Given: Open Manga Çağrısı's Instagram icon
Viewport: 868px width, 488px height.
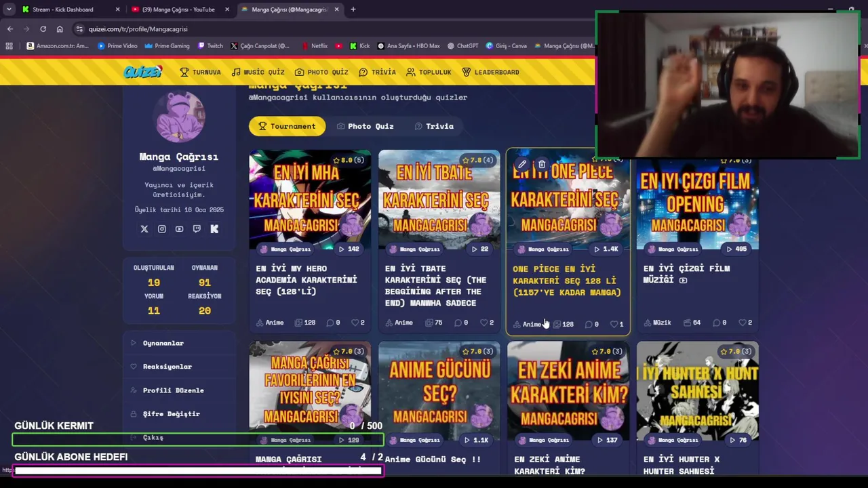Looking at the screenshot, I should click(162, 229).
